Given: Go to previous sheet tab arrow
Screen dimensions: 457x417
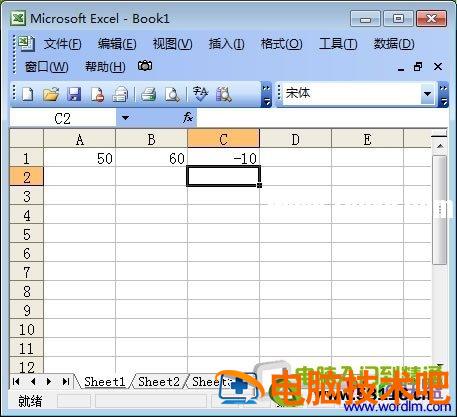Looking at the screenshot, I should click(x=33, y=381).
